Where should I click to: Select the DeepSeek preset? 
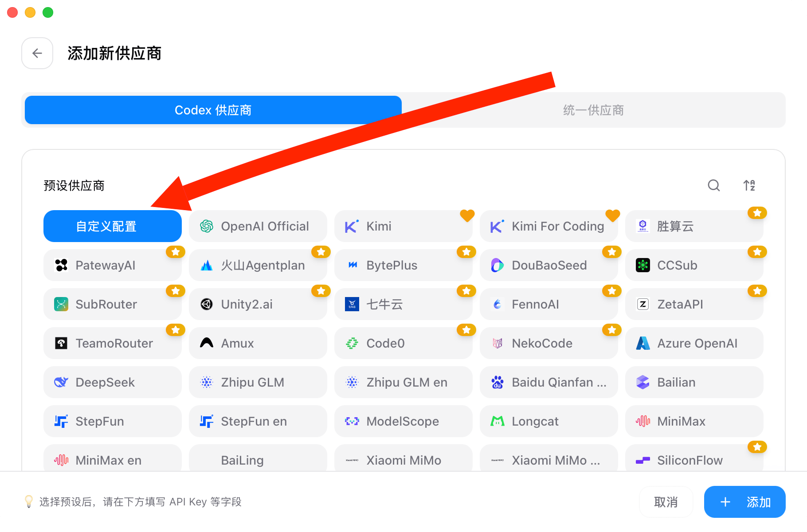coord(113,382)
